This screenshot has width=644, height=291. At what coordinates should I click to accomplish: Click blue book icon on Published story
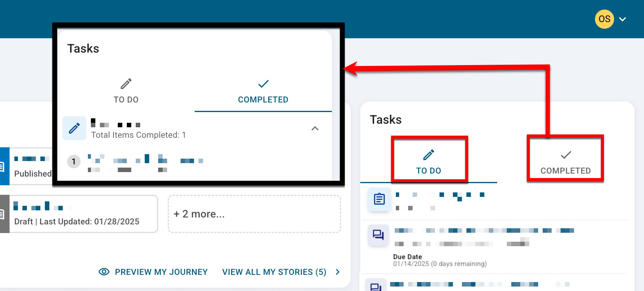pos(3,166)
